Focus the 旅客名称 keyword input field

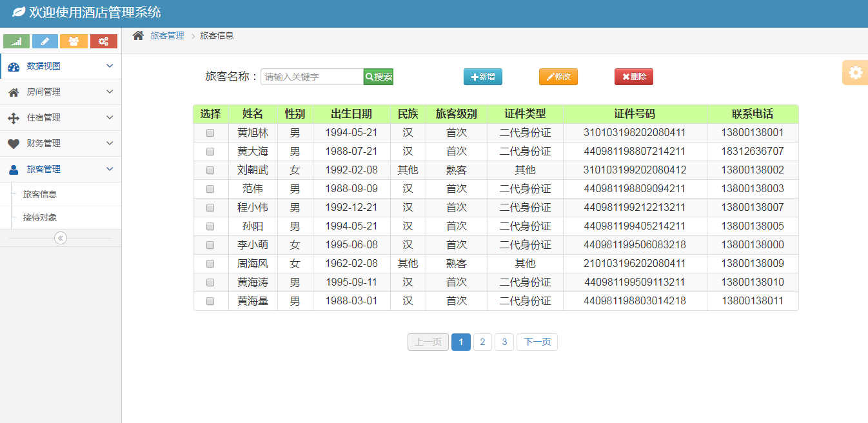click(x=312, y=77)
